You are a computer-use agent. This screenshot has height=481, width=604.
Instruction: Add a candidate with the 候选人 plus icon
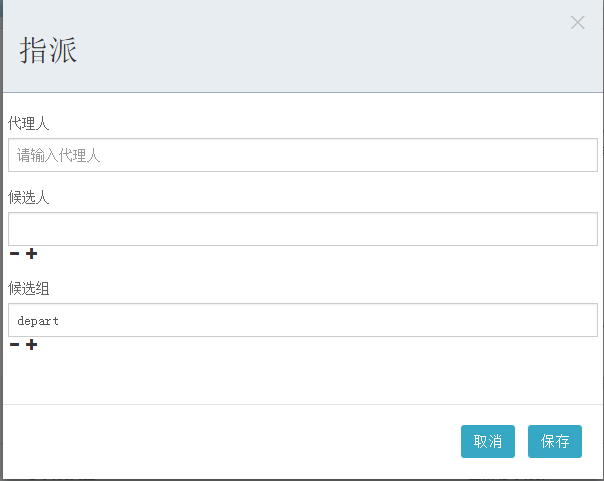coord(32,254)
